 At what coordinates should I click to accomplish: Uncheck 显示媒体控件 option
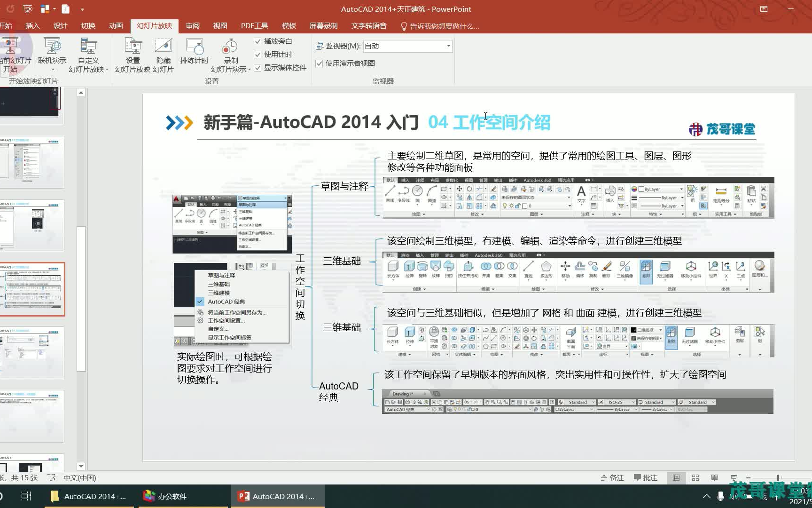coord(258,67)
